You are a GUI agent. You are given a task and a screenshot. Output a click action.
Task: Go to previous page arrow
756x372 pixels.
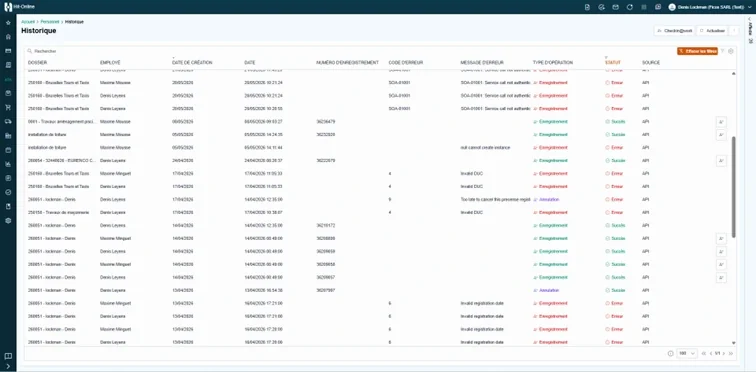pos(711,354)
